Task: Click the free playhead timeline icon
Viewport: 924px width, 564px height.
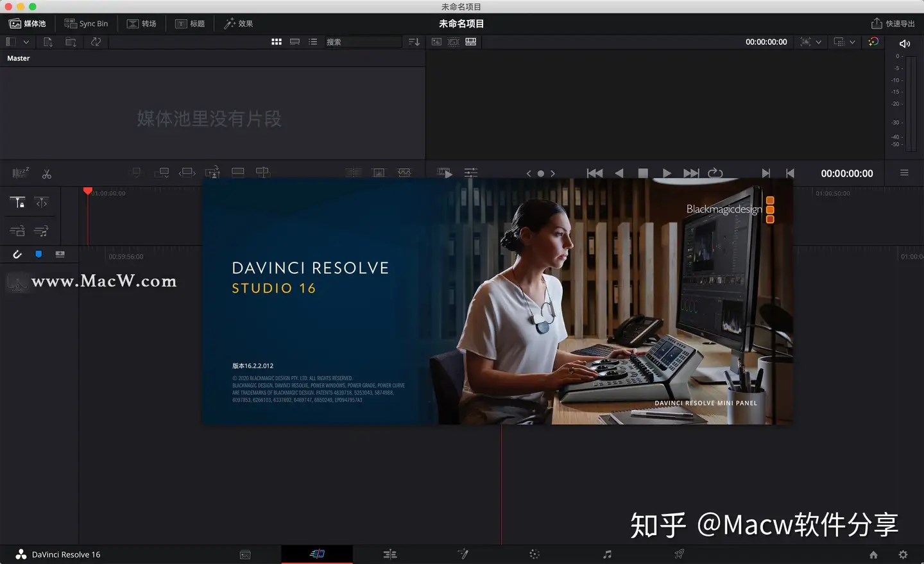Action: 42,203
